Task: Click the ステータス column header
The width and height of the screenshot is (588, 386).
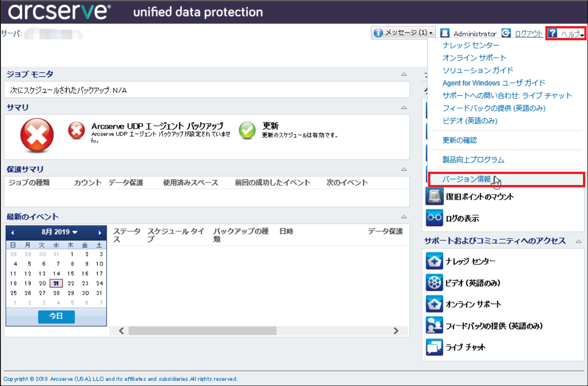Action: 127,235
